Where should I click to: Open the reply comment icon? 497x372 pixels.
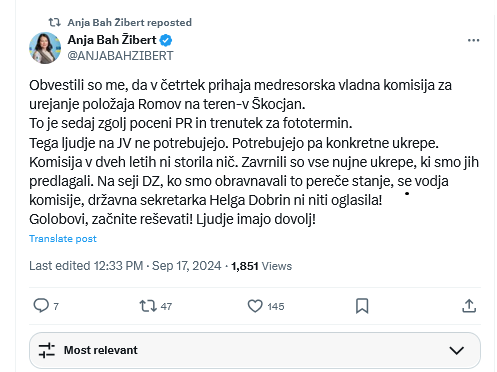(41, 306)
